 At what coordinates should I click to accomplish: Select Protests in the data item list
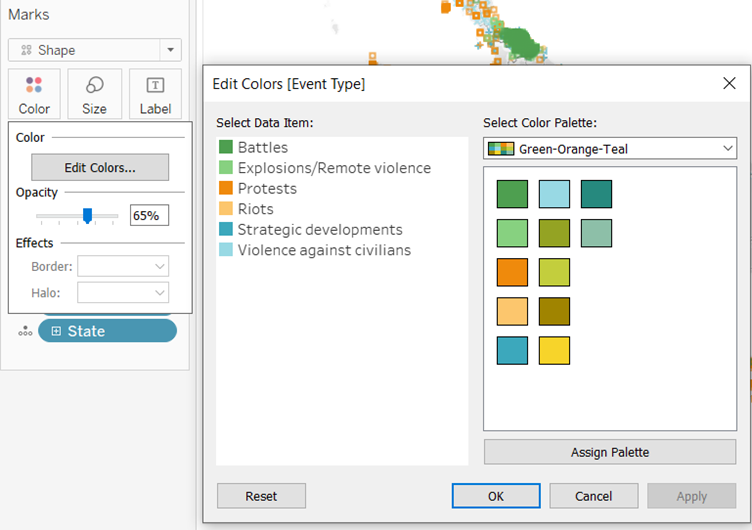tap(267, 188)
